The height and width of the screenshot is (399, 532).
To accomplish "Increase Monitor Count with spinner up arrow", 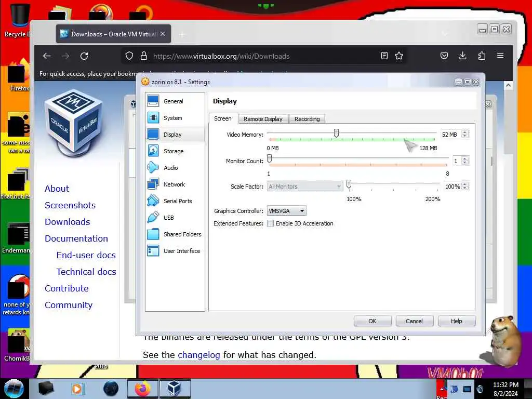I will click(x=465, y=158).
